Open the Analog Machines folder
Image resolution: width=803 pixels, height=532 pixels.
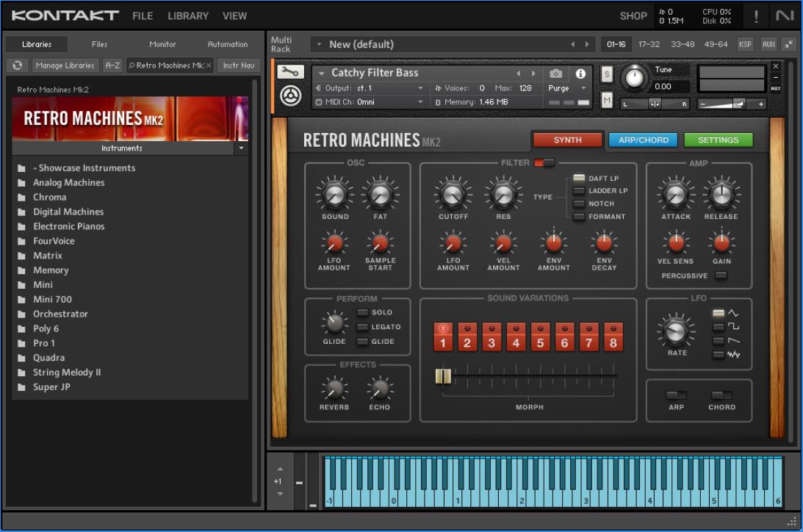point(68,182)
